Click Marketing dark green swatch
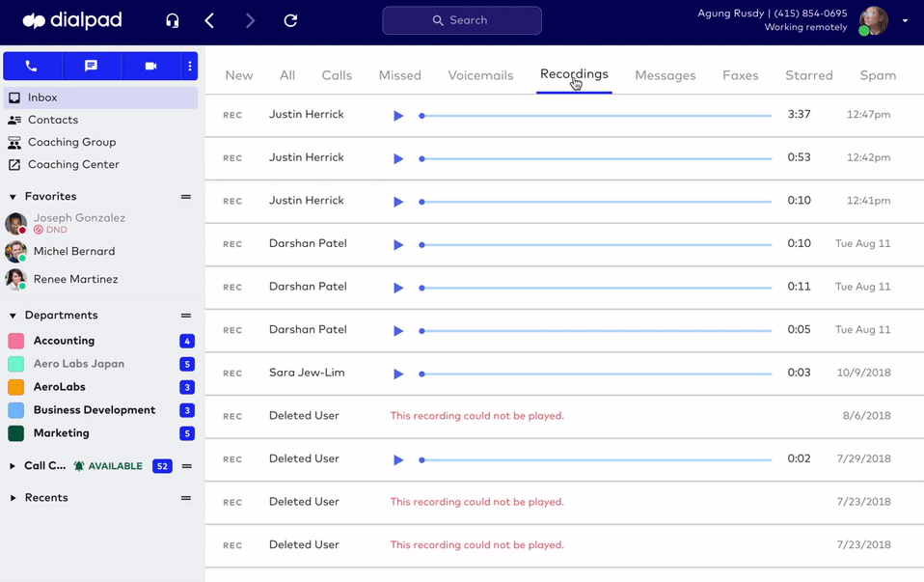 coord(15,432)
